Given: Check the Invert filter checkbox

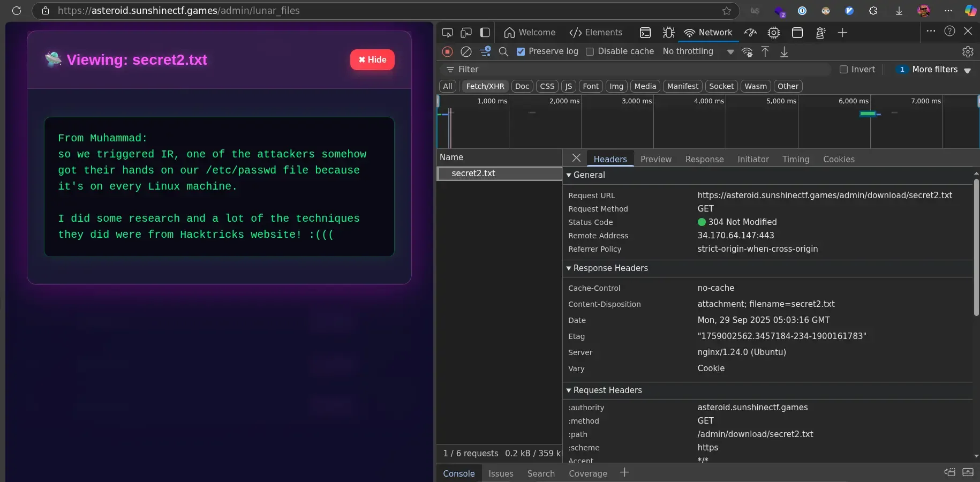Looking at the screenshot, I should pyautogui.click(x=844, y=70).
